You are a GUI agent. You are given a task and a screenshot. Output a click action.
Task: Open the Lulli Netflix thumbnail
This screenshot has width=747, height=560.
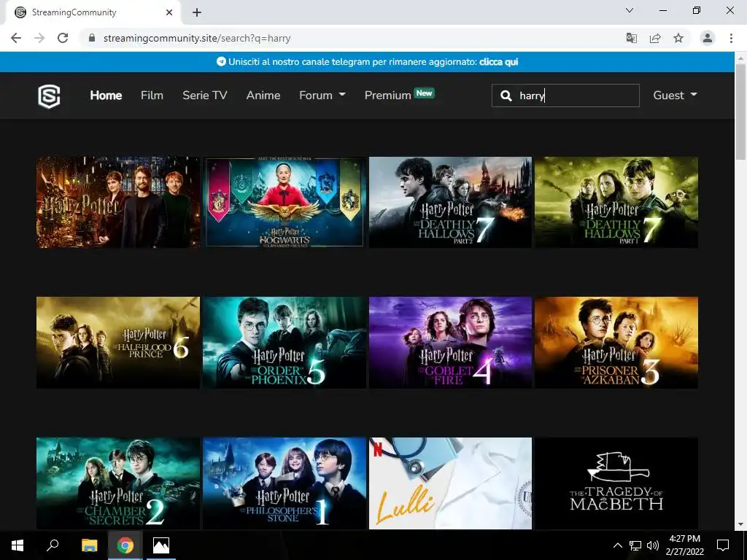click(450, 483)
